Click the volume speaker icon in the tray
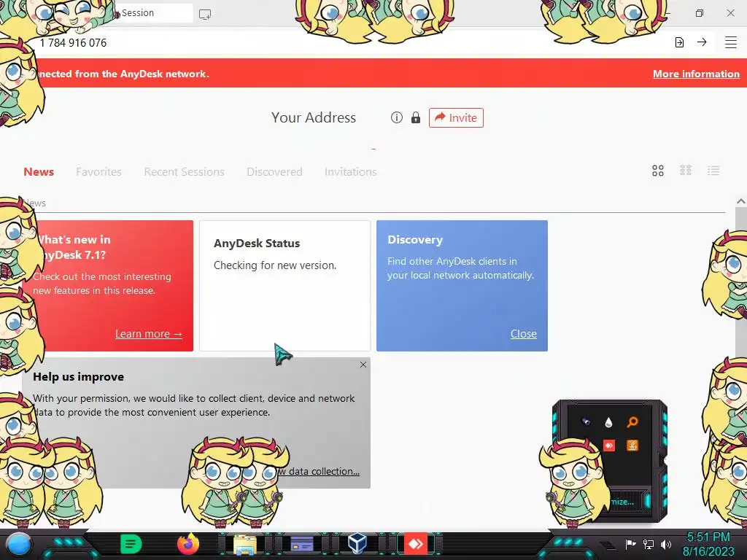 click(666, 544)
